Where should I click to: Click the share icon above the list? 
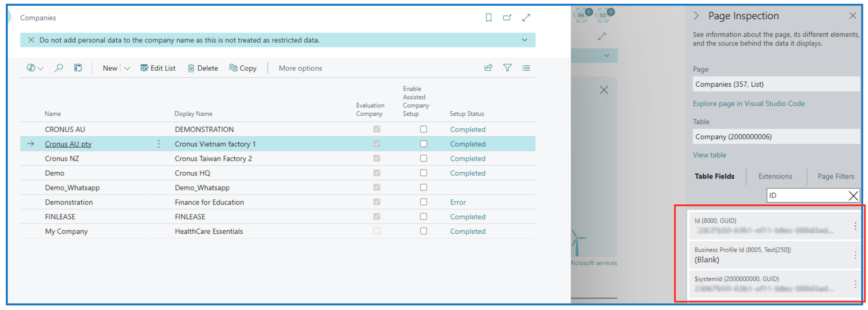pos(488,68)
